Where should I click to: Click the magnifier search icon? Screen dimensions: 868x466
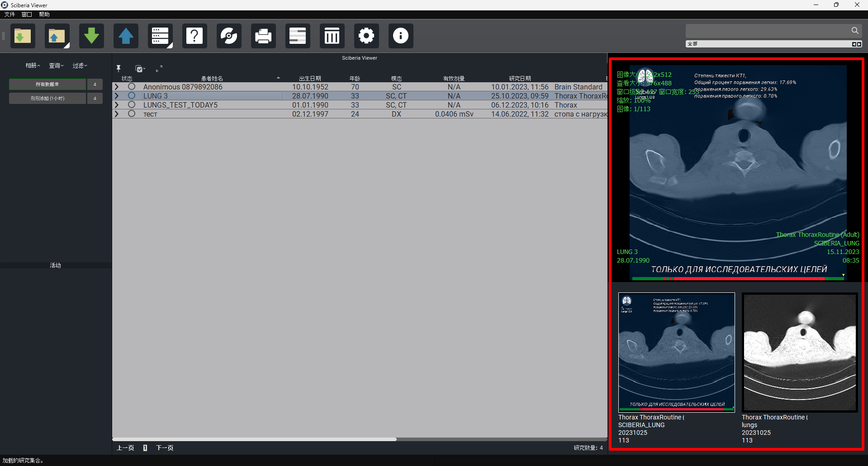click(854, 31)
